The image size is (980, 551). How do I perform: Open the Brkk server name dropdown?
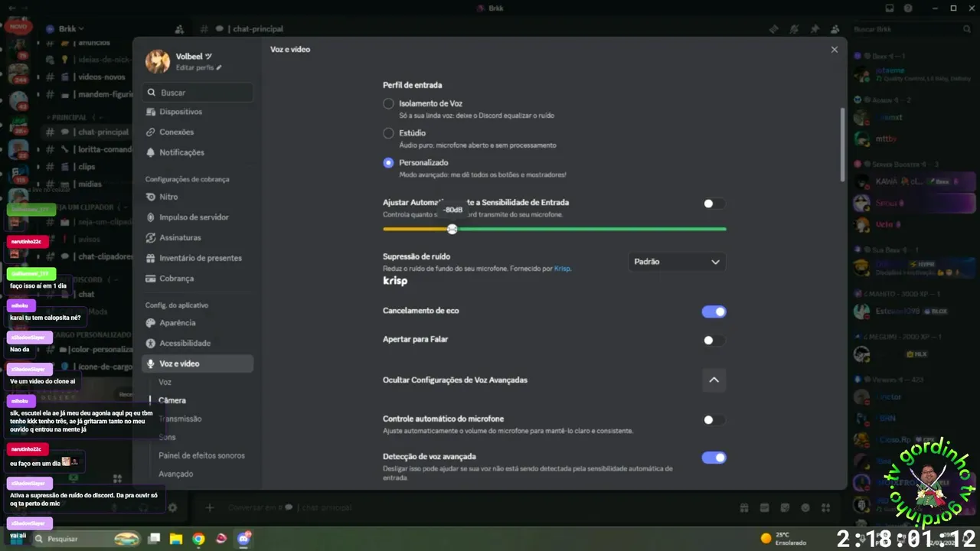[x=71, y=29]
